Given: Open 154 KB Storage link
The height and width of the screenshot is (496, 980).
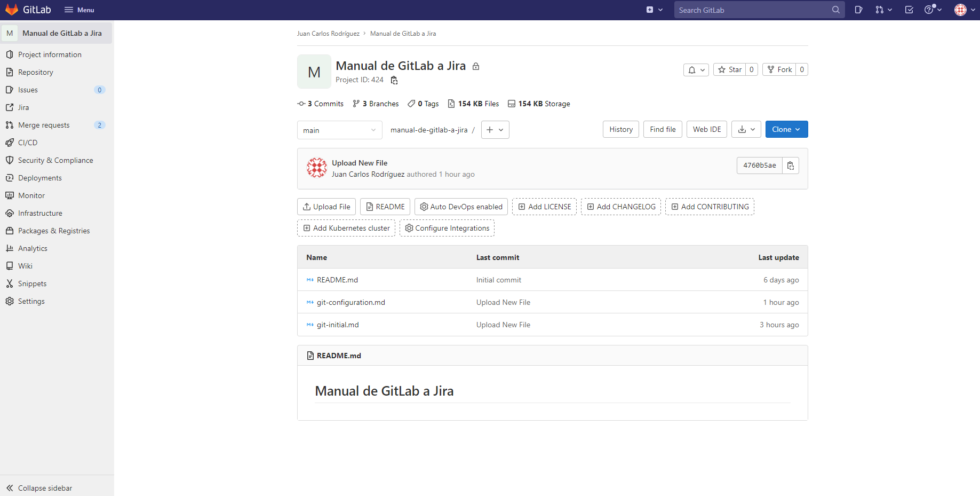Looking at the screenshot, I should click(x=539, y=104).
